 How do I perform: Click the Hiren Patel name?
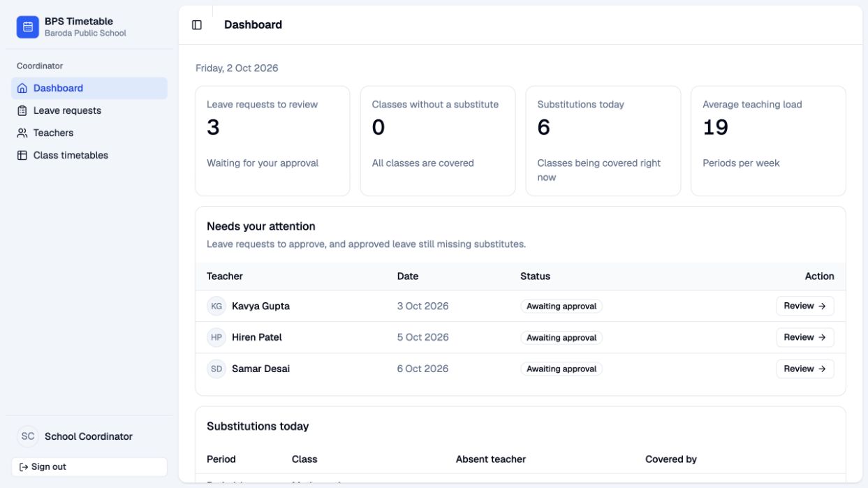click(x=257, y=337)
